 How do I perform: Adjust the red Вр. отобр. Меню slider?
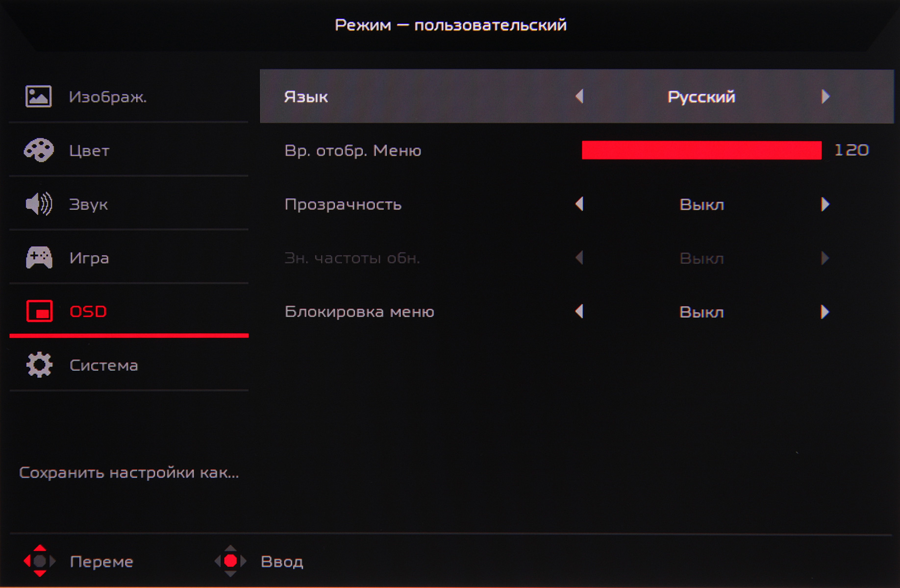point(701,150)
